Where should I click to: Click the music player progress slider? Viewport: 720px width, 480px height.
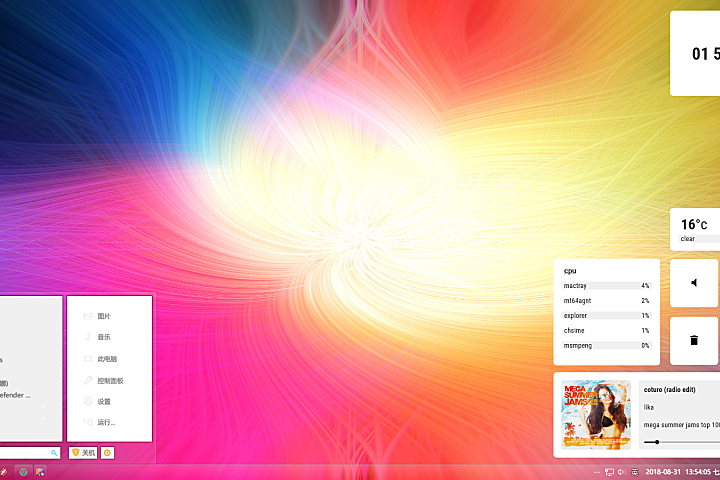pos(680,442)
